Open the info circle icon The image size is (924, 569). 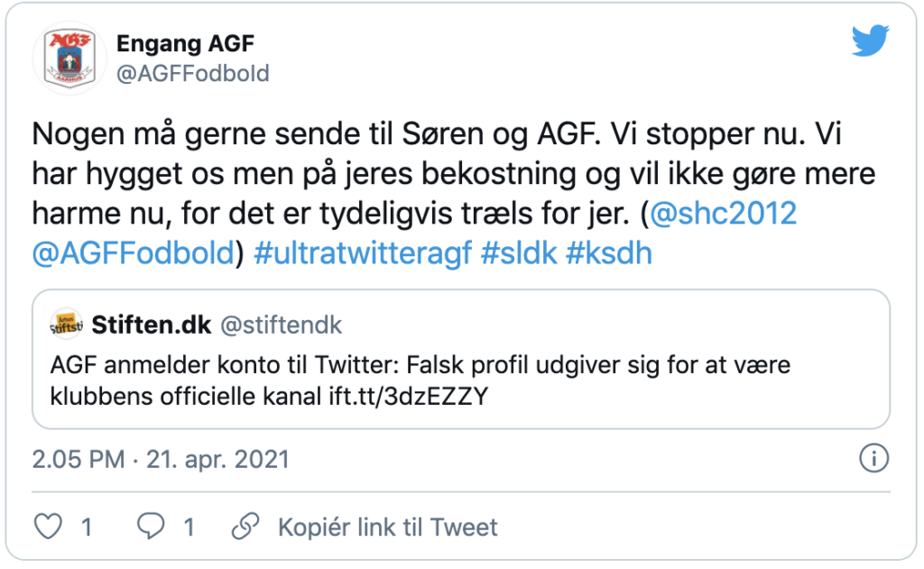pyautogui.click(x=873, y=458)
